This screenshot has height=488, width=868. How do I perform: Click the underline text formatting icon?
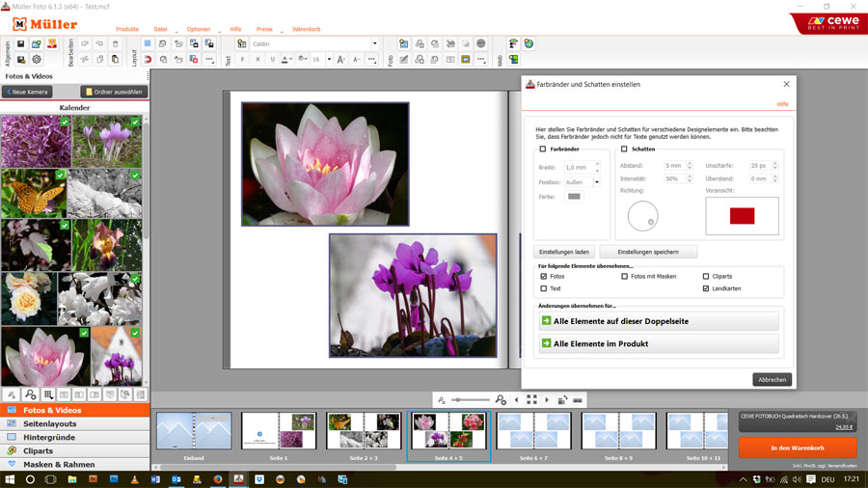pos(273,59)
